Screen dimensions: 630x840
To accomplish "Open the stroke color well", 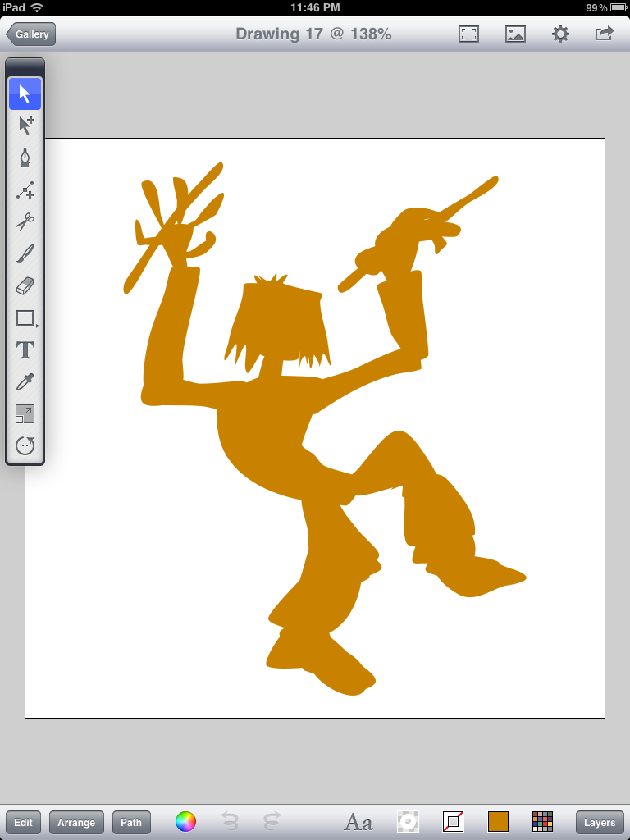I will [x=453, y=822].
